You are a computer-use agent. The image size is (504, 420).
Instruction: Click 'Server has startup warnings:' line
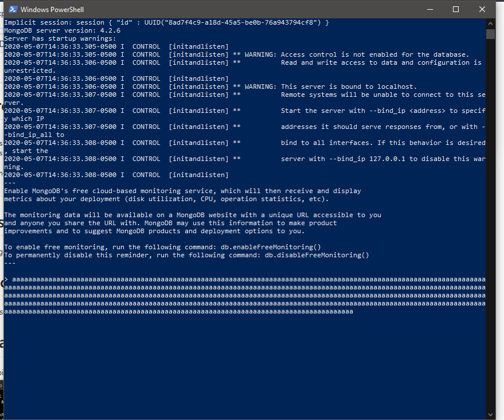click(60, 38)
